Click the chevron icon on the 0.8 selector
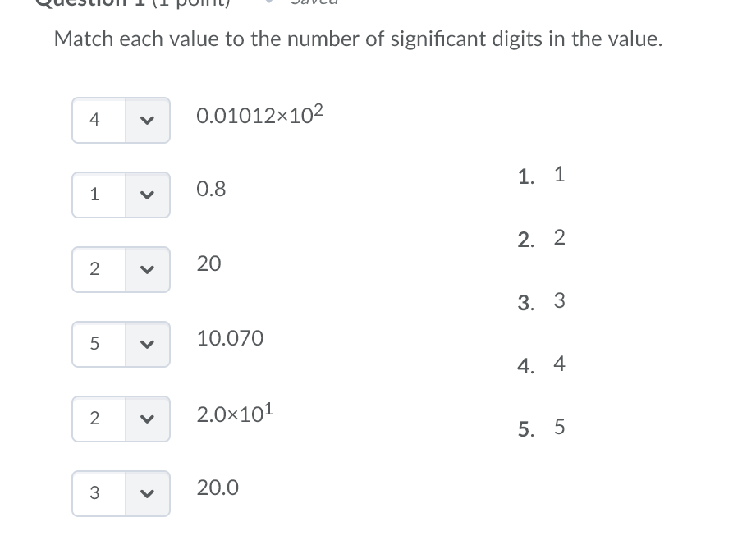 click(147, 195)
